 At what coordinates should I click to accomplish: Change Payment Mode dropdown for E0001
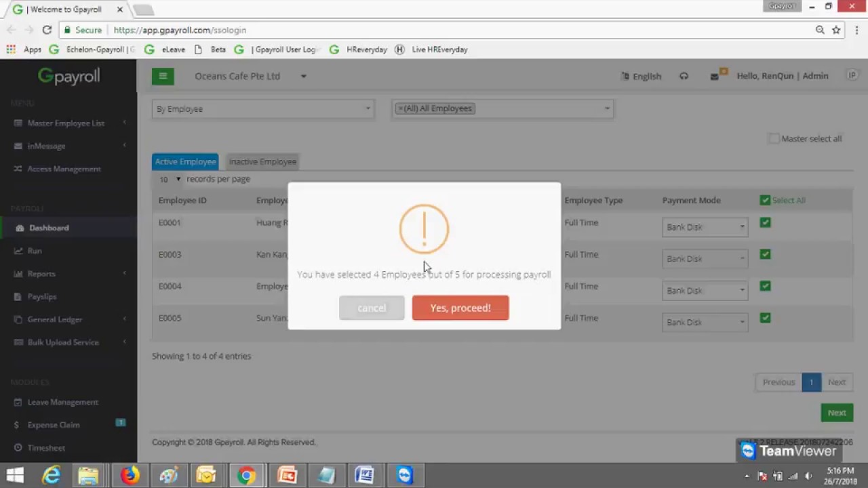click(x=705, y=227)
